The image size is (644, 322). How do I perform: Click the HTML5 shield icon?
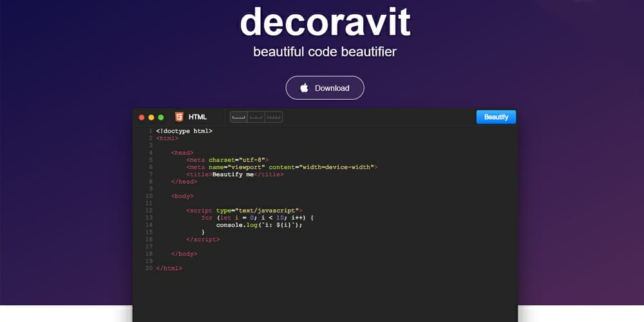click(x=179, y=117)
